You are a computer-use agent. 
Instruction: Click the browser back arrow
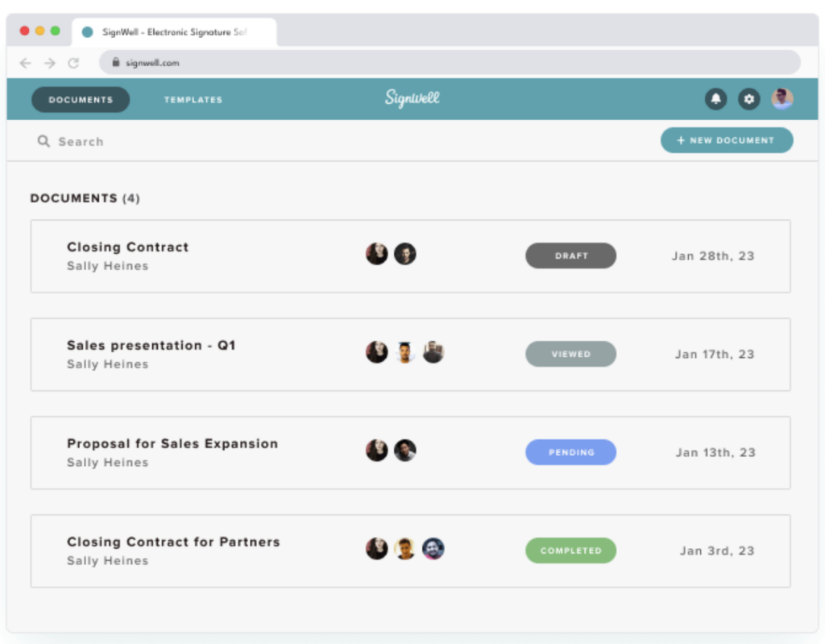(25, 62)
